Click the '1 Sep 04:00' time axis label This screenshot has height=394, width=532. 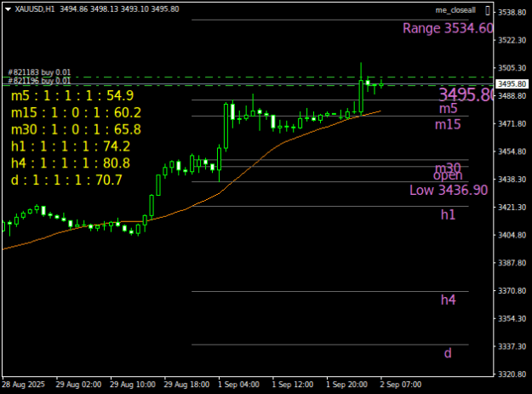point(238,385)
